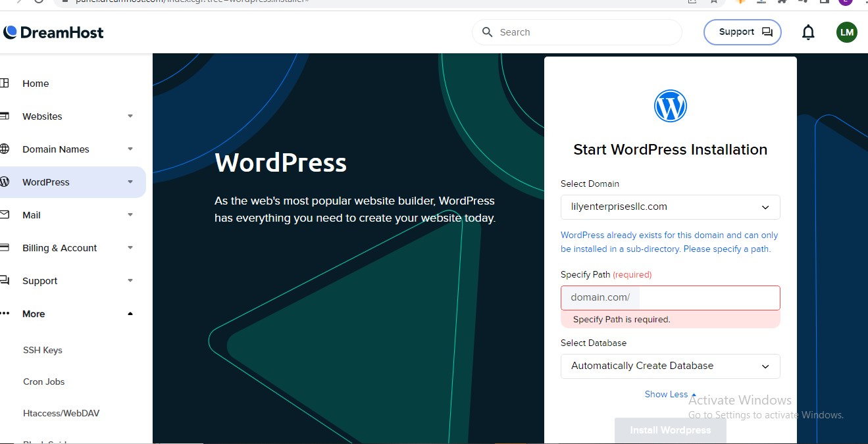Expand the Websites sidebar section
Screen dimensions: 868x444
tap(130, 116)
